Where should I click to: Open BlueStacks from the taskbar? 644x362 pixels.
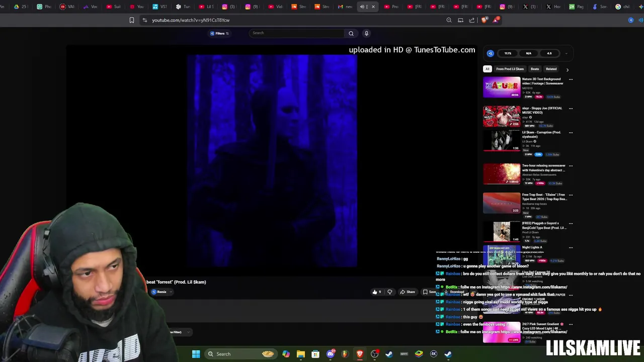tap(419, 354)
